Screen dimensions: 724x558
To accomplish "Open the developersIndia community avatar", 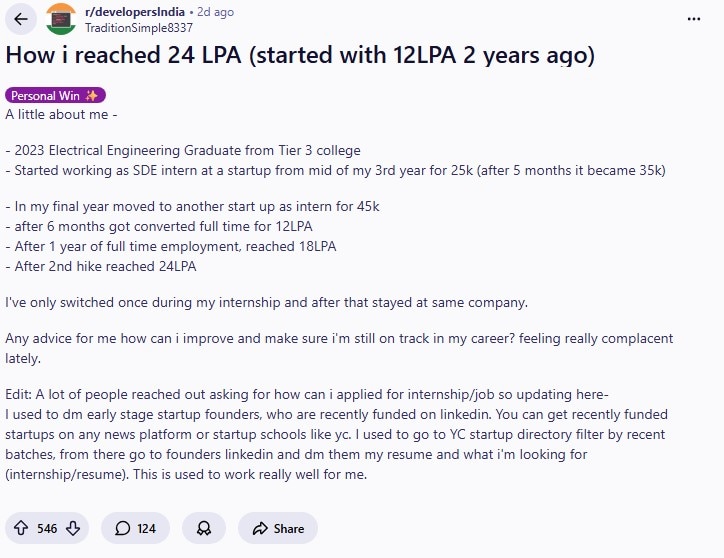I will click(61, 19).
